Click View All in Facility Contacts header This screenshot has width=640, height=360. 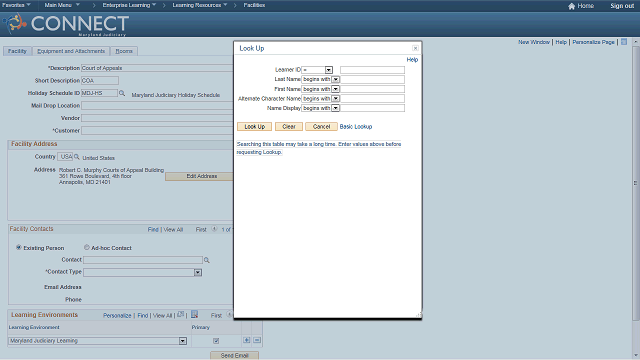(173, 230)
